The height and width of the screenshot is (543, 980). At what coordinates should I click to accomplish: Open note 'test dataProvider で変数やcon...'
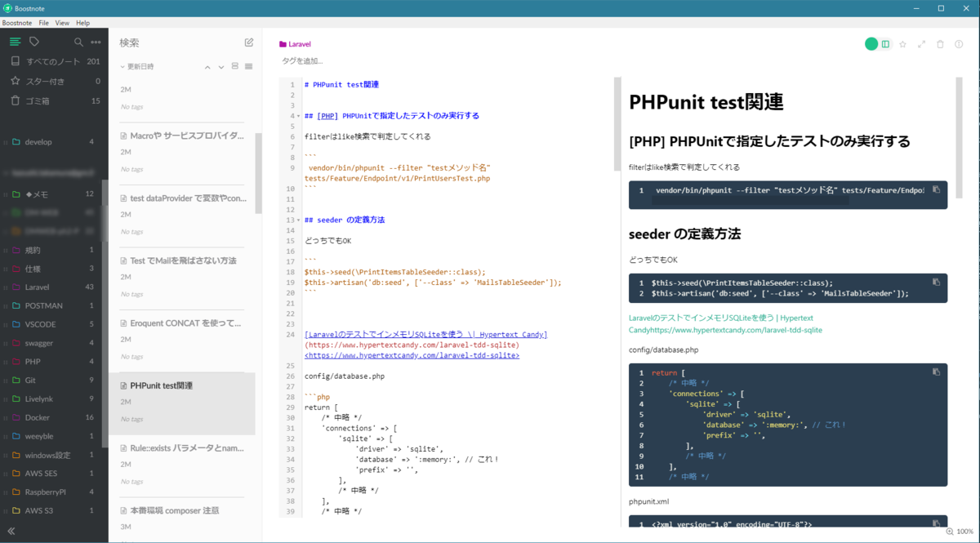(x=182, y=214)
